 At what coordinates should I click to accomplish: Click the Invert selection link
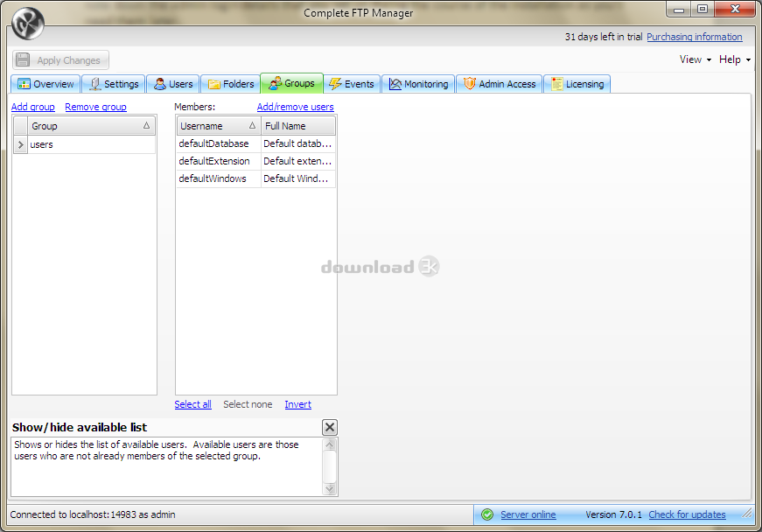tap(298, 404)
